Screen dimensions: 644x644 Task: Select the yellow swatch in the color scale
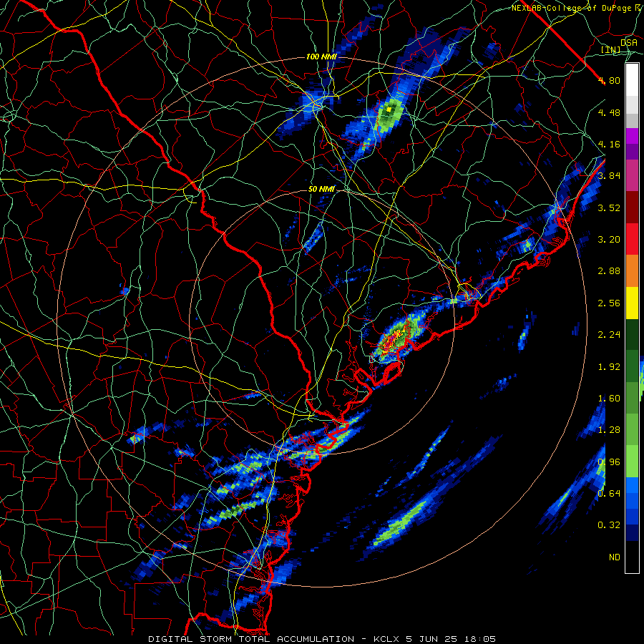tap(632, 303)
